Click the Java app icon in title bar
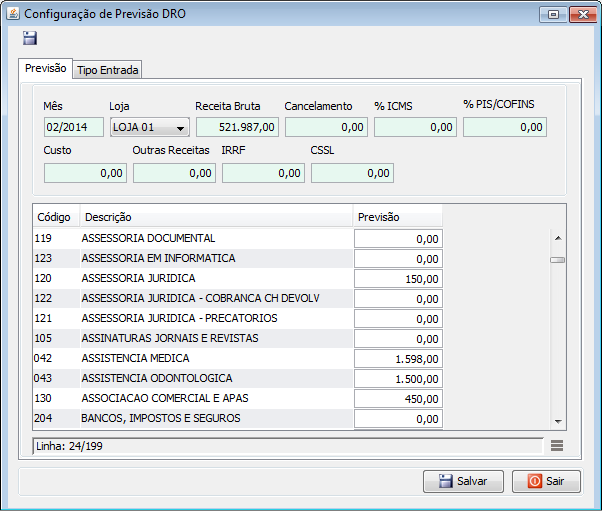 pyautogui.click(x=13, y=14)
